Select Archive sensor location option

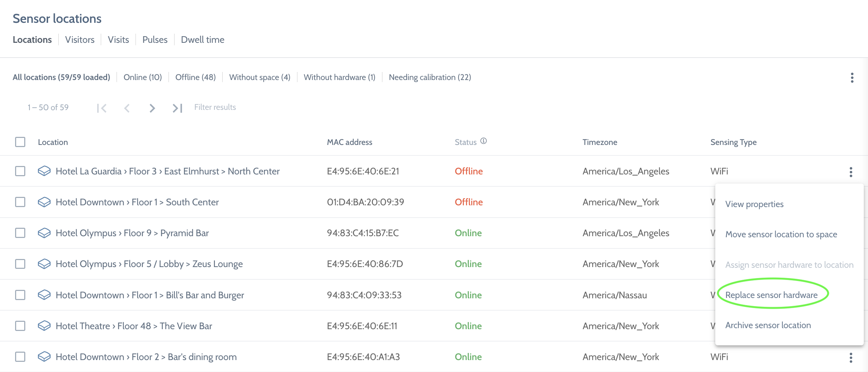(x=768, y=325)
